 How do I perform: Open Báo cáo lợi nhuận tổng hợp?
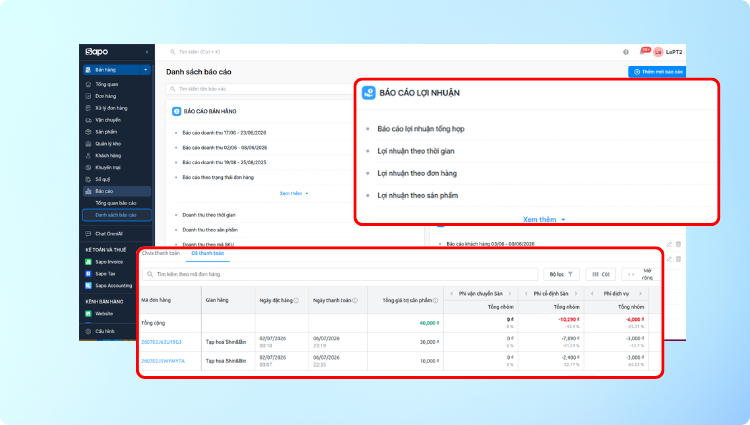click(421, 129)
